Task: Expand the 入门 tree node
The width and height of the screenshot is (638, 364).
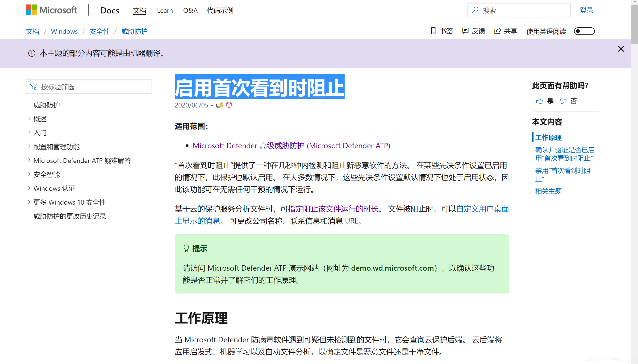Action: [29, 132]
